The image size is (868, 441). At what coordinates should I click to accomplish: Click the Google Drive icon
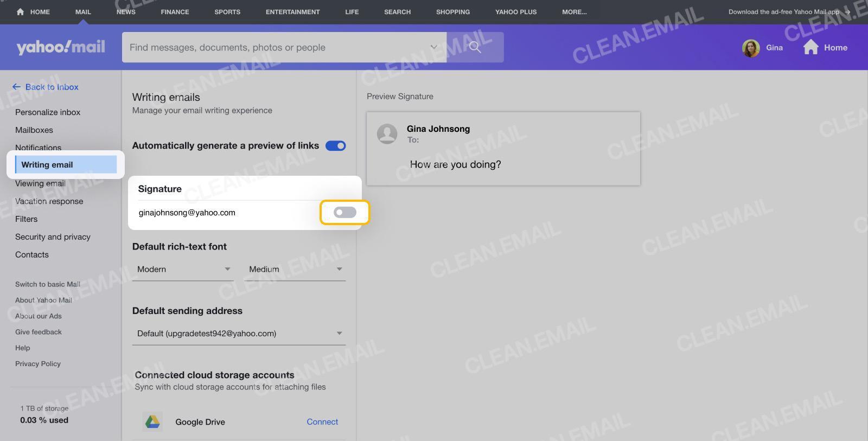click(152, 421)
